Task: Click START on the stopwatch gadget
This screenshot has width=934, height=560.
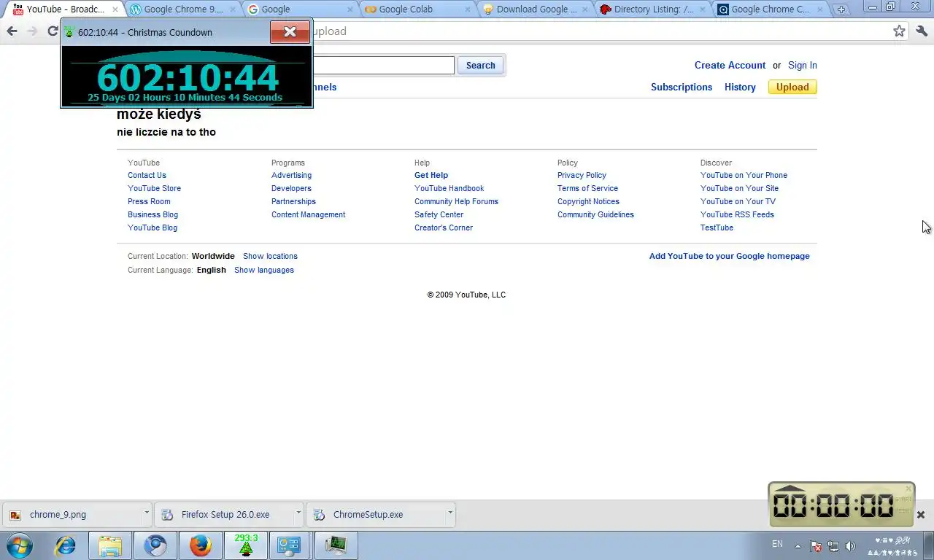Action: [903, 499]
